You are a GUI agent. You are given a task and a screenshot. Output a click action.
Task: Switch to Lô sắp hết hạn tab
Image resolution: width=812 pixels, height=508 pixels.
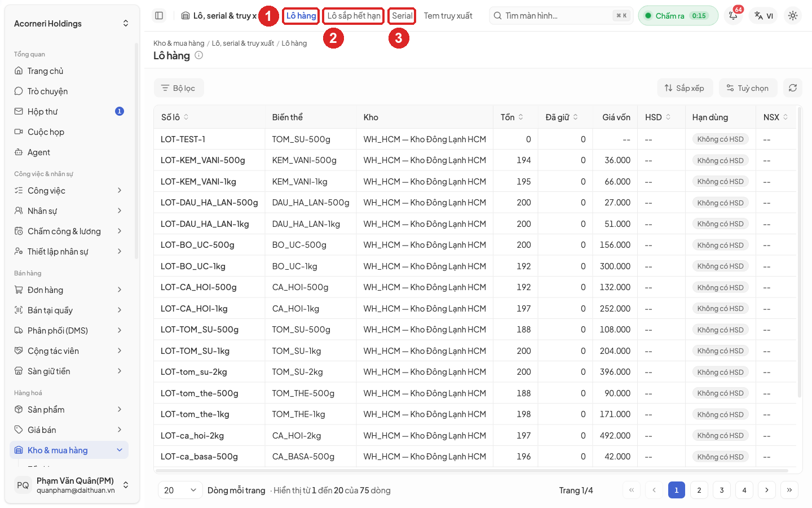(354, 16)
